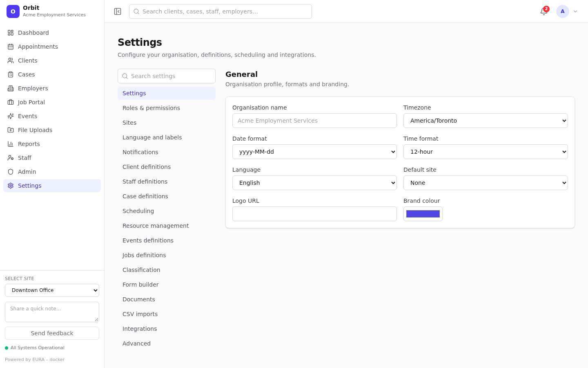This screenshot has height=368, width=588.
Task: Open Documents settings section
Action: click(x=167, y=299)
